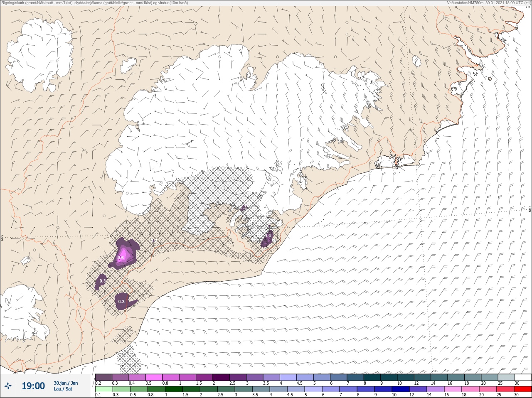This screenshot has height=398, width=532.
Task: Select the darkest green swatch in the lower legend
Action: click(x=174, y=389)
